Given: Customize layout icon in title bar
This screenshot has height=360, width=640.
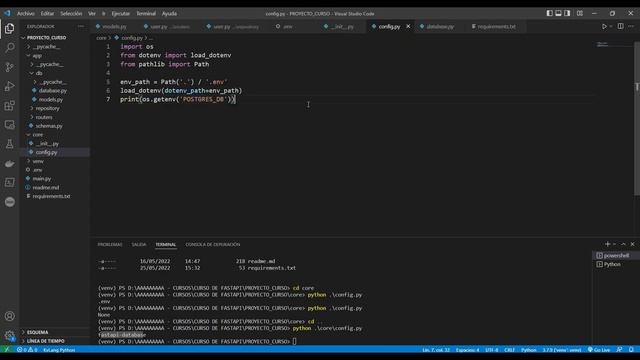Looking at the screenshot, I should pyautogui.click(x=580, y=13).
